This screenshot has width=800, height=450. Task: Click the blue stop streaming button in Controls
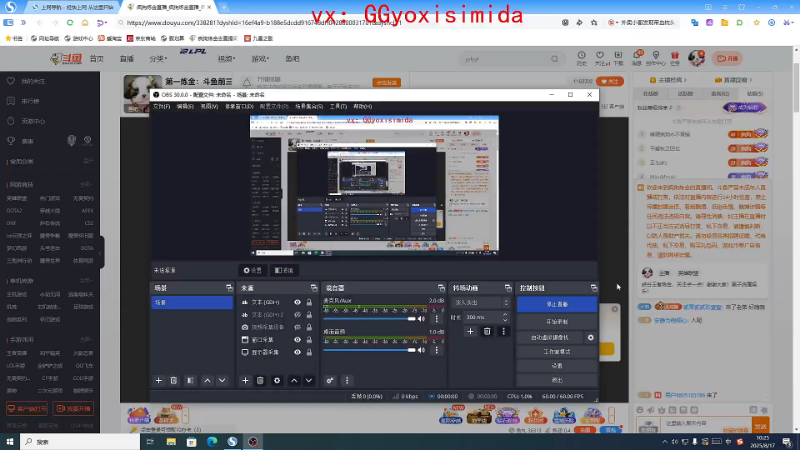557,304
